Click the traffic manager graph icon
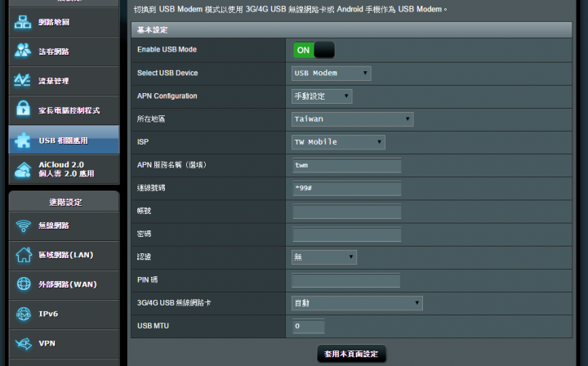Viewport: 588px width, 366px height. click(22, 80)
